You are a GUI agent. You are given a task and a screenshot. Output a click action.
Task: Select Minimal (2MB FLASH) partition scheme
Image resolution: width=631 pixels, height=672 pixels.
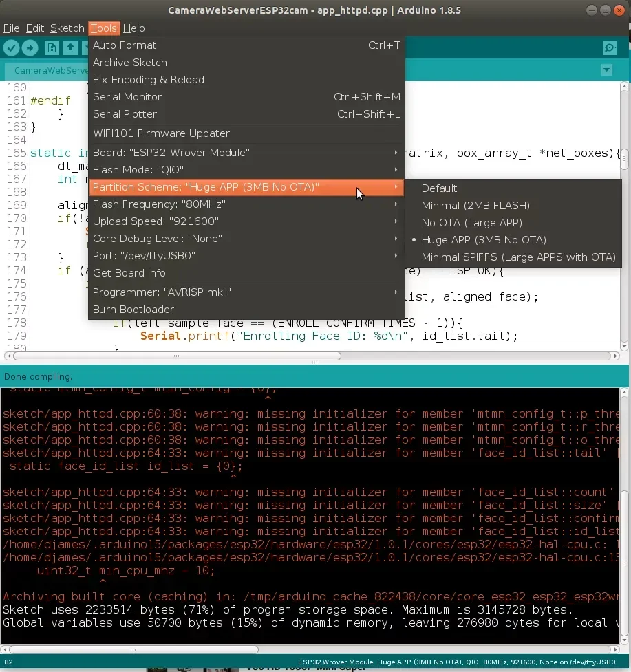(513, 206)
